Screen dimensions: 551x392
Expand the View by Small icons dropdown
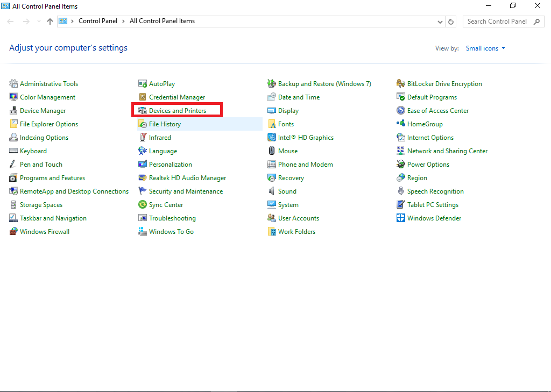[x=485, y=48]
